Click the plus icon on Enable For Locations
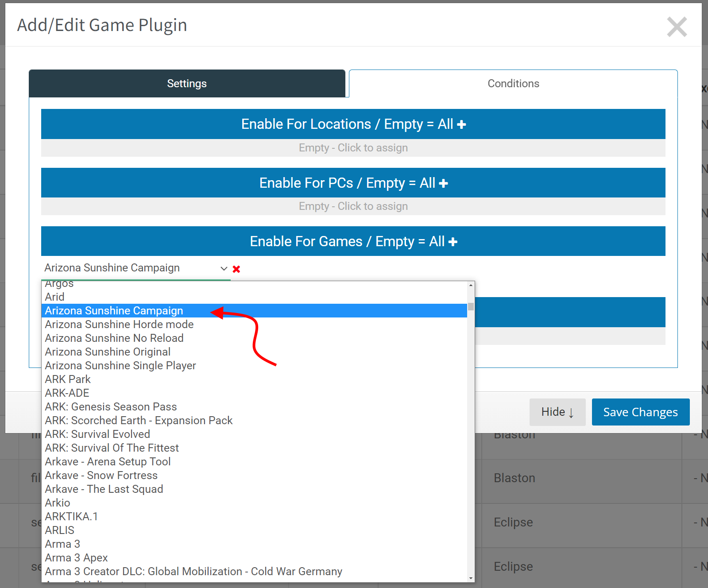708x588 pixels. [461, 124]
